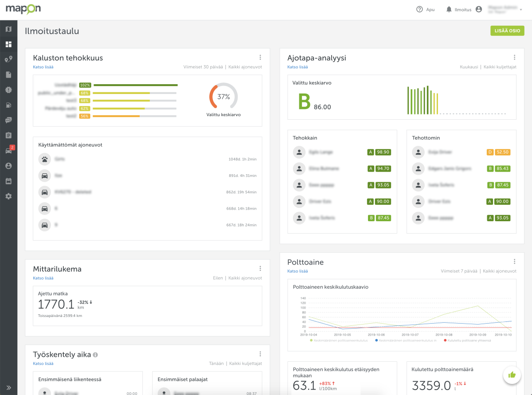Open Polttoaine widget three-dot menu

pos(514,262)
